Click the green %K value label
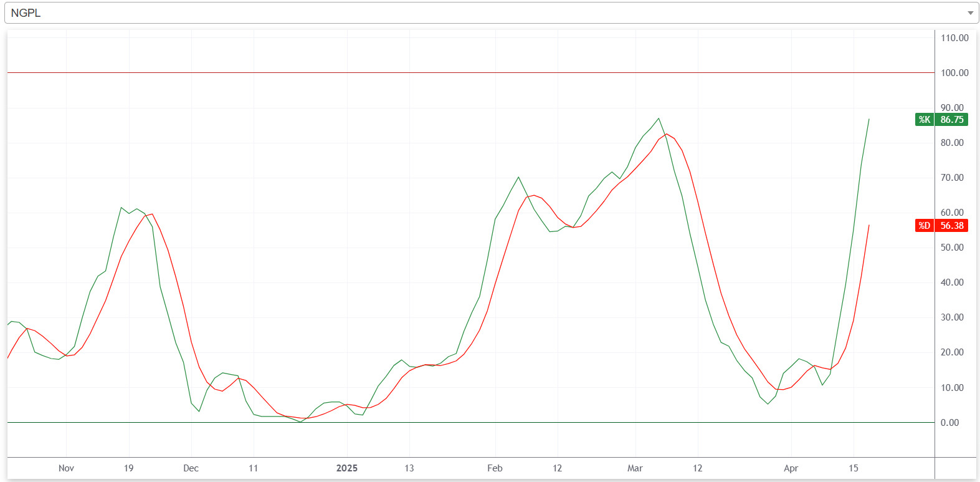This screenshot has width=980, height=482. coord(924,120)
